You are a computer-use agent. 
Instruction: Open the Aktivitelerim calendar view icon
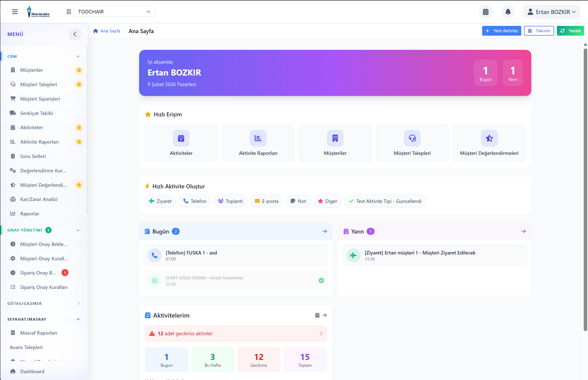point(317,315)
